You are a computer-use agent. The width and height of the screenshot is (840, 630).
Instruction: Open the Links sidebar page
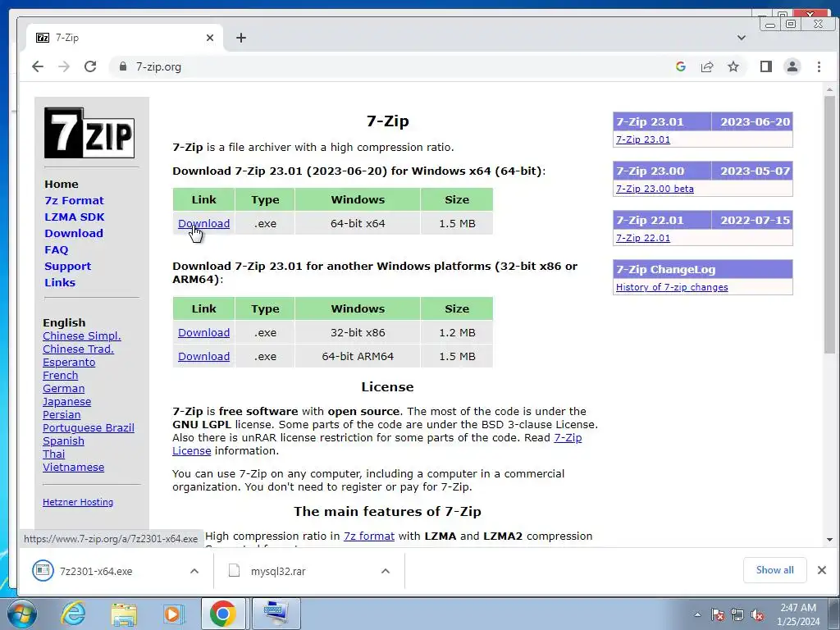pos(59,282)
